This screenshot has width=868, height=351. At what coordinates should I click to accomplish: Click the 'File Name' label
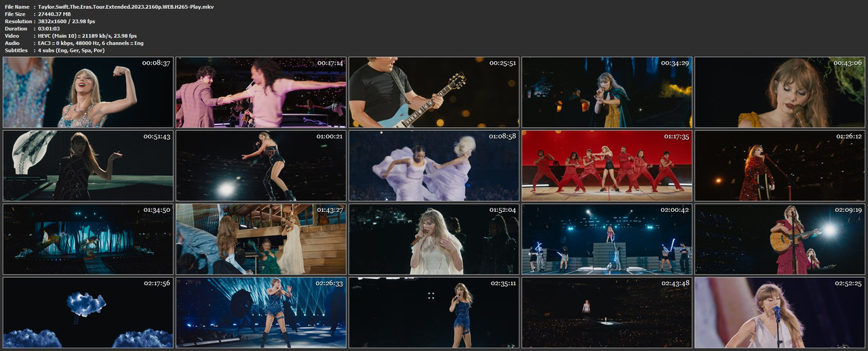[x=17, y=6]
